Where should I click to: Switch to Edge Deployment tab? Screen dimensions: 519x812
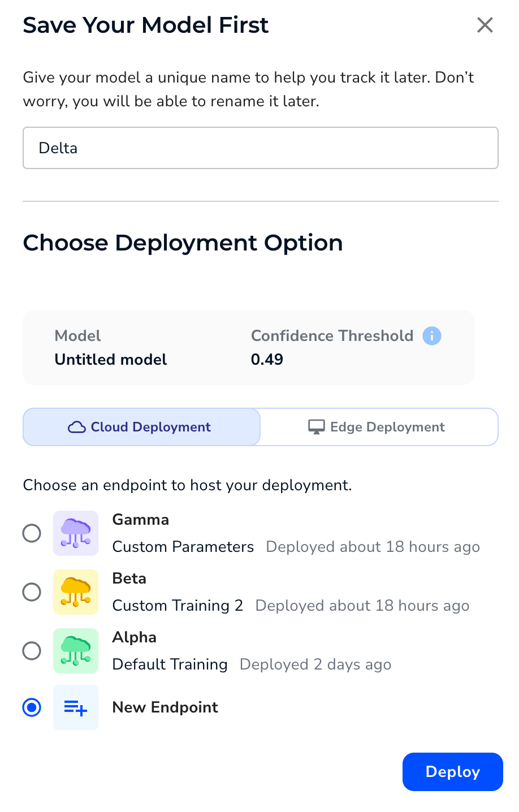(379, 427)
